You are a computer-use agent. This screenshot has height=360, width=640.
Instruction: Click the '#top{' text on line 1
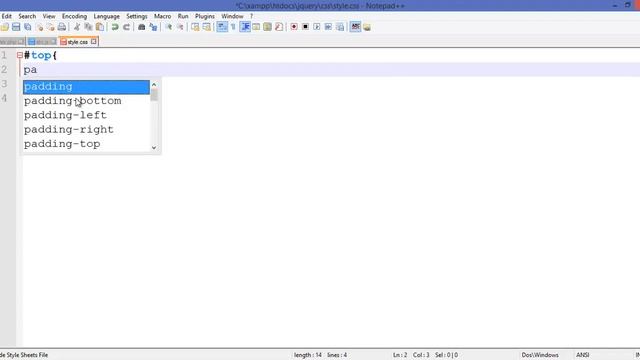point(40,55)
